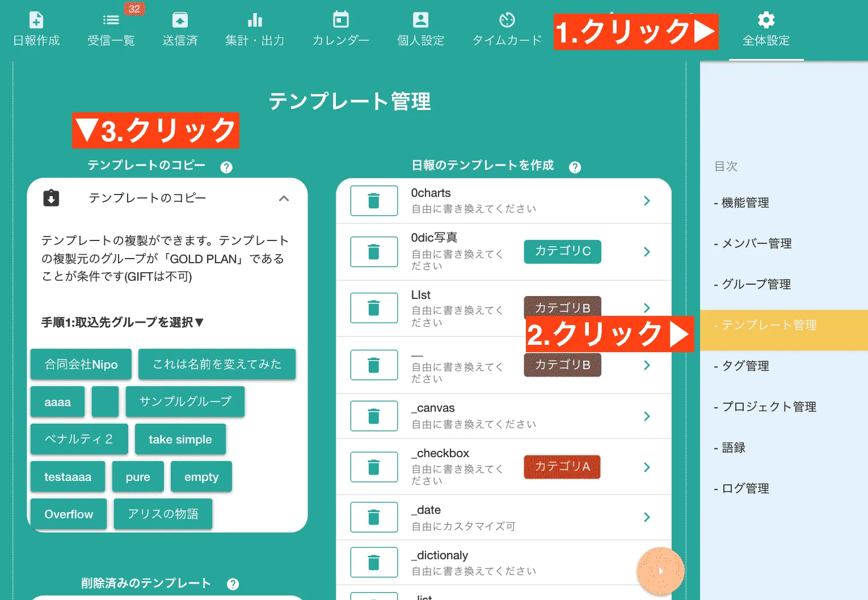Select the 送信済 (sent) icon
This screenshot has width=868, height=600.
[x=180, y=26]
